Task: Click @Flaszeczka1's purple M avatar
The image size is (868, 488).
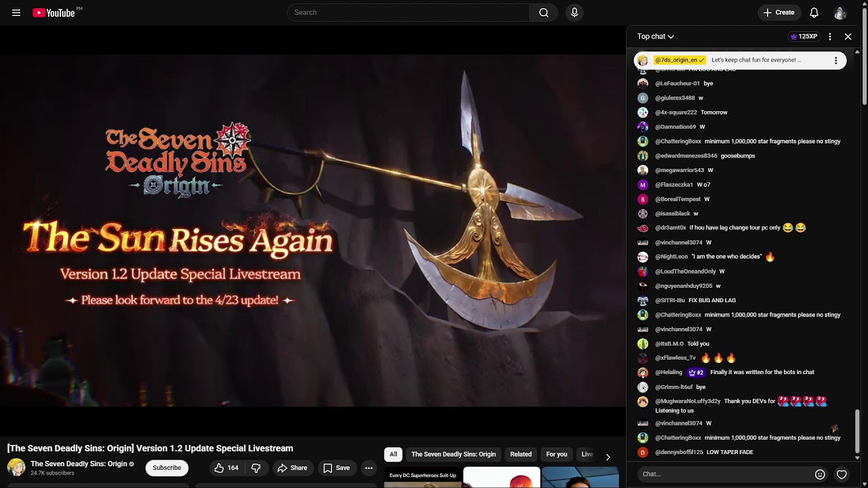Action: point(643,185)
